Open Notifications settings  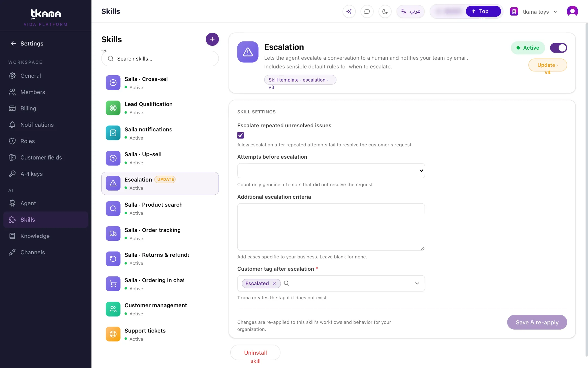(46, 125)
